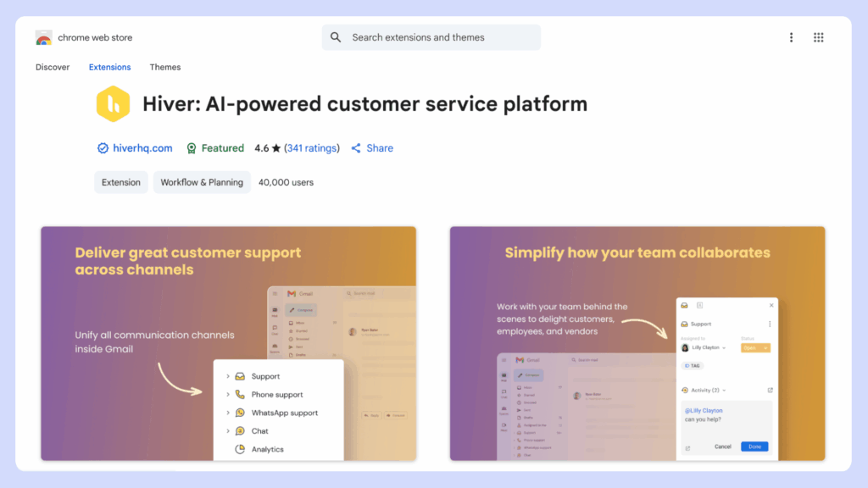Open the yellow Open status dropdown
The image size is (868, 488).
click(x=754, y=347)
